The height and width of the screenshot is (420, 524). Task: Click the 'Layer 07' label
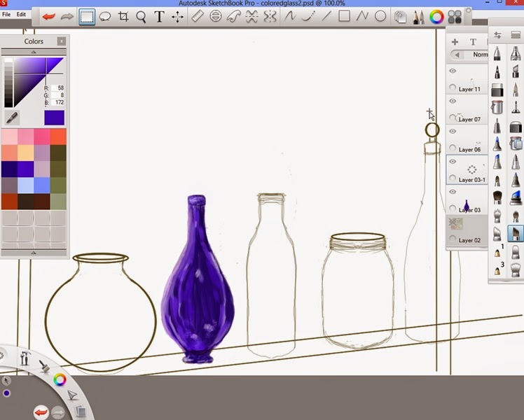tap(469, 120)
